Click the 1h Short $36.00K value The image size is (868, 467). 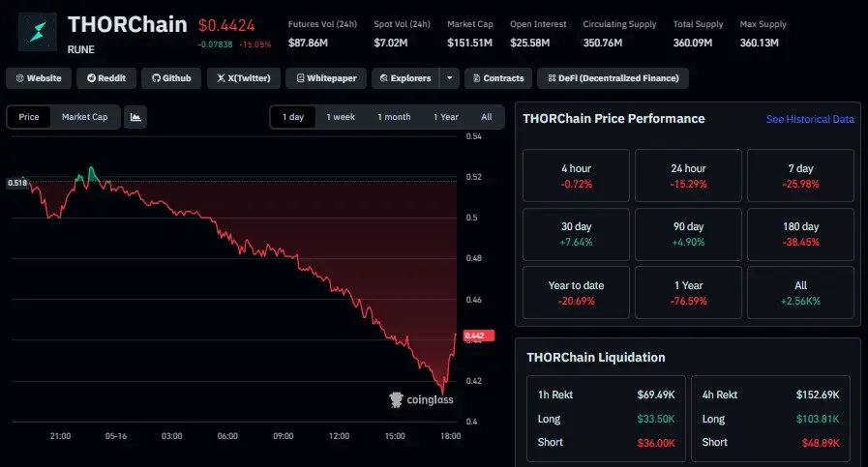point(656,443)
